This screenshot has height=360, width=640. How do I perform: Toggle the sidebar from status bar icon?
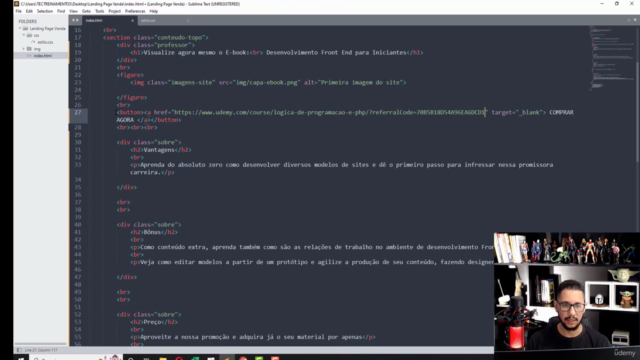click(19, 350)
